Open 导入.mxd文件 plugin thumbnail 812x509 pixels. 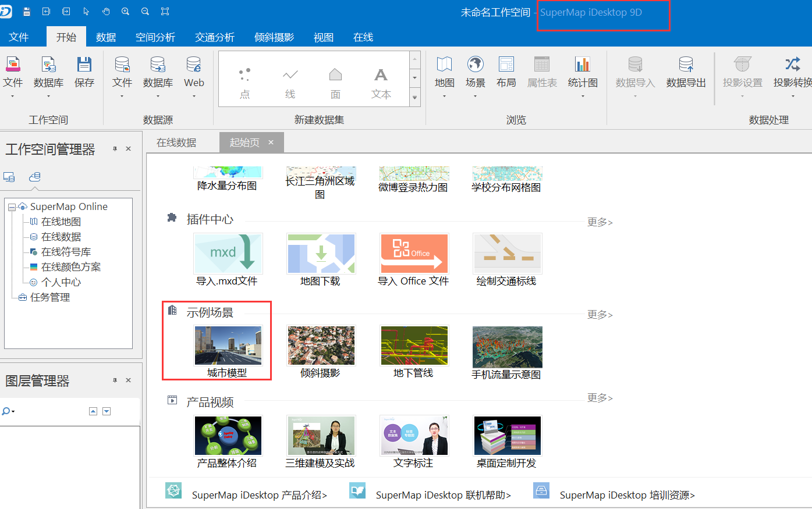228,254
